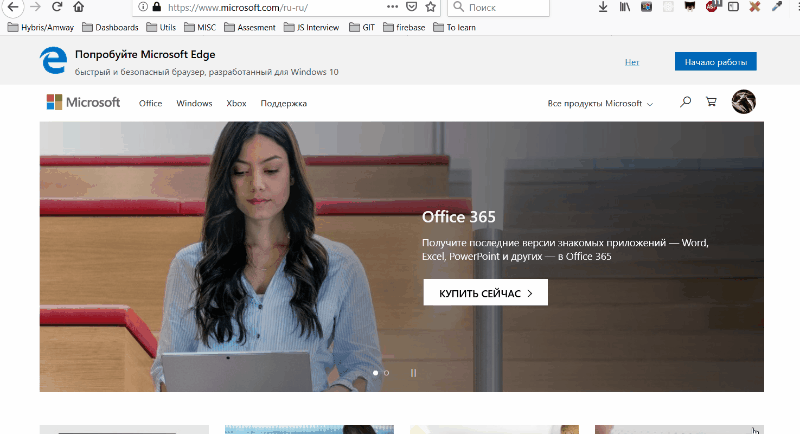Open the MISC bookmarks folder
The image size is (800, 434).
tap(200, 28)
